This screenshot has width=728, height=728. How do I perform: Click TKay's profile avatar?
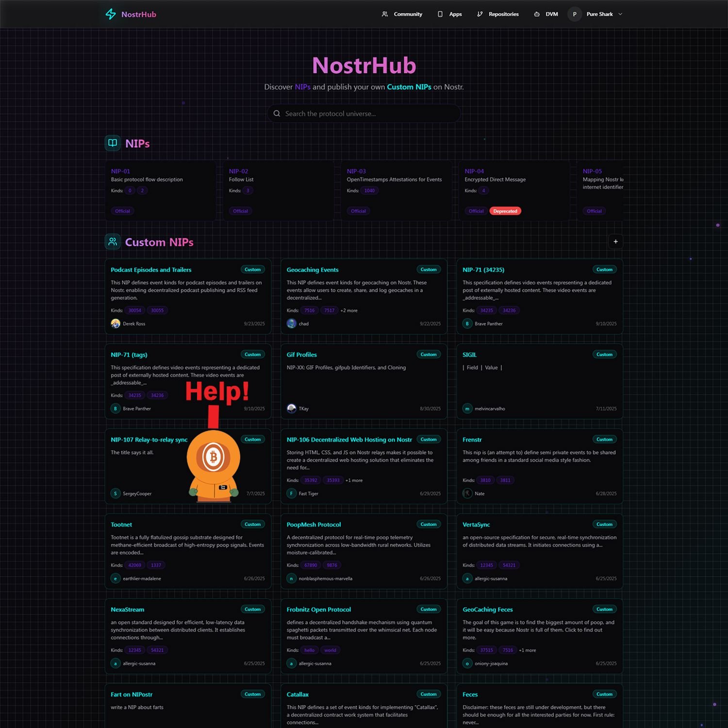pyautogui.click(x=291, y=409)
